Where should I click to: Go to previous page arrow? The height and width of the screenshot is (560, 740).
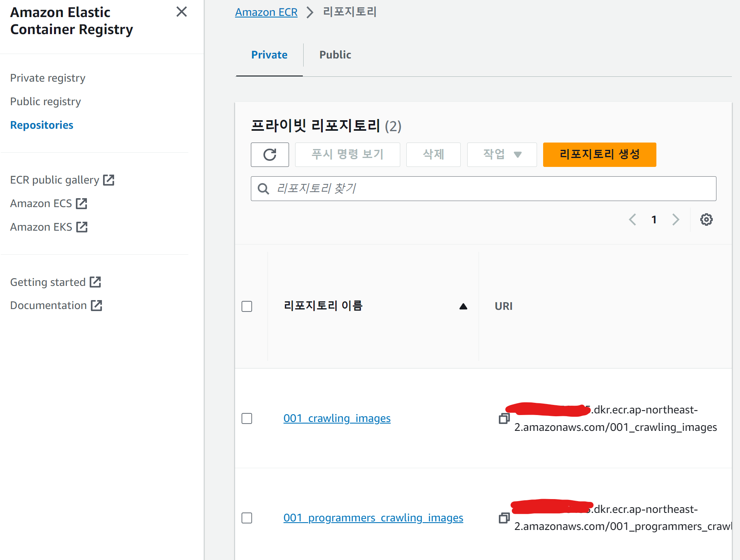click(632, 220)
